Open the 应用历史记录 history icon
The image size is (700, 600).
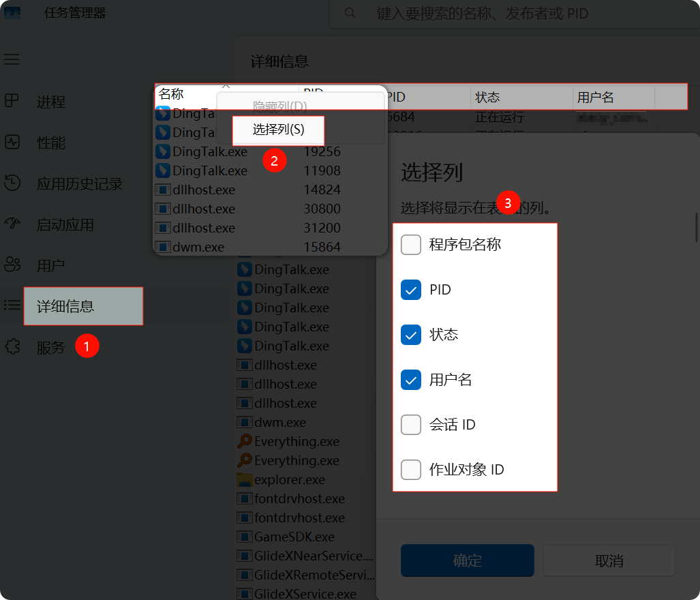point(12,183)
